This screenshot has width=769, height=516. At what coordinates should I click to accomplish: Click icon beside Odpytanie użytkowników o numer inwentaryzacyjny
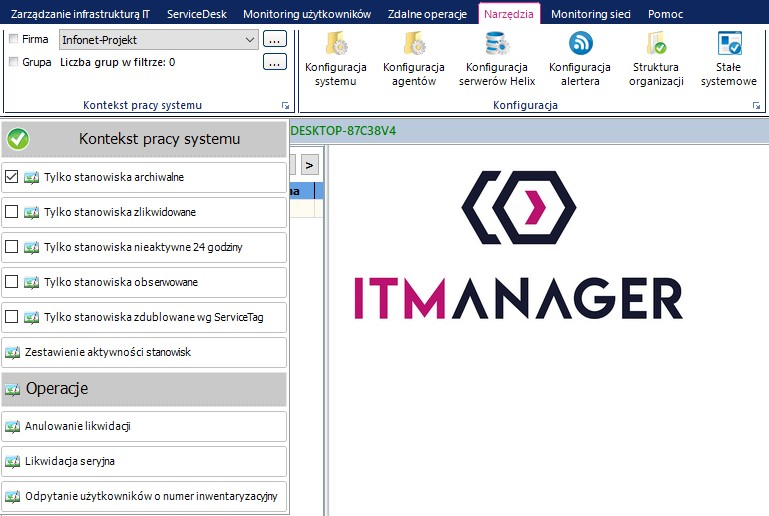click(x=13, y=496)
